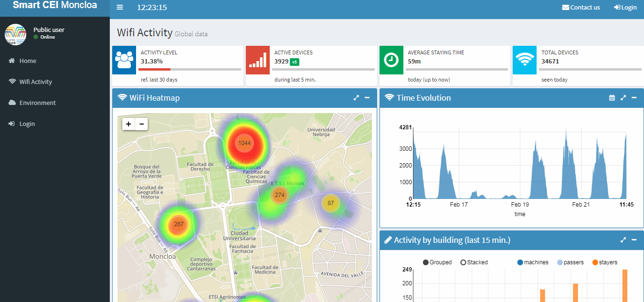This screenshot has width=644, height=302.
Task: Select the Stacked chart mode
Action: [x=474, y=262]
